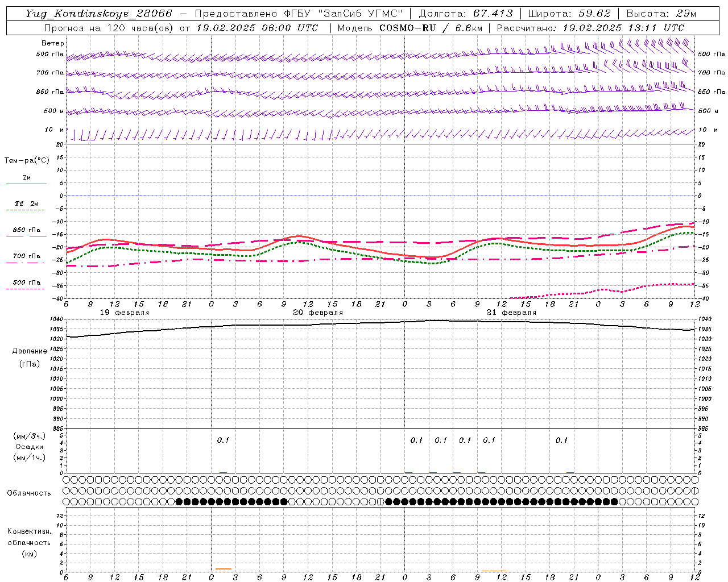Click the first 0.1 precipitation value after 20 февраля midnight

pos(223,440)
